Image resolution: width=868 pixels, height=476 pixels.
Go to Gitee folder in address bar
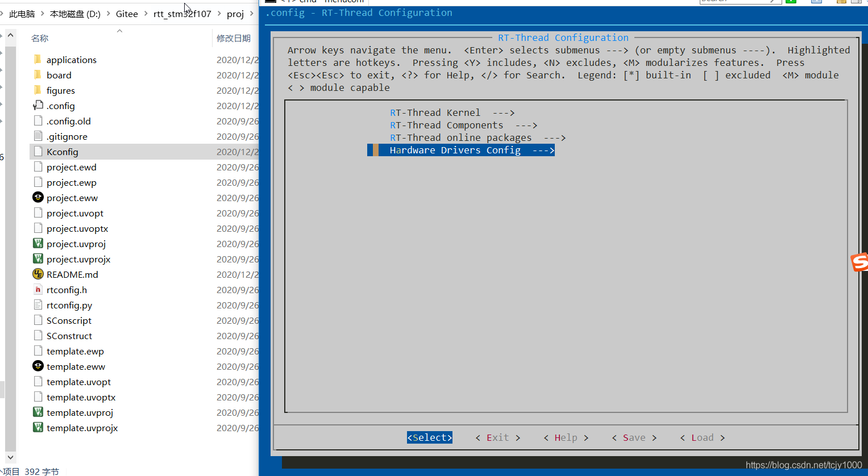coord(127,14)
